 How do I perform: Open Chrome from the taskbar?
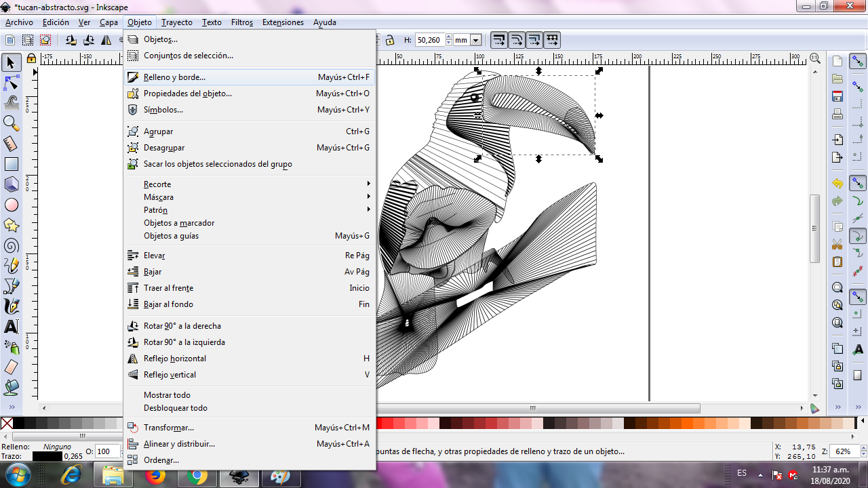tap(197, 476)
